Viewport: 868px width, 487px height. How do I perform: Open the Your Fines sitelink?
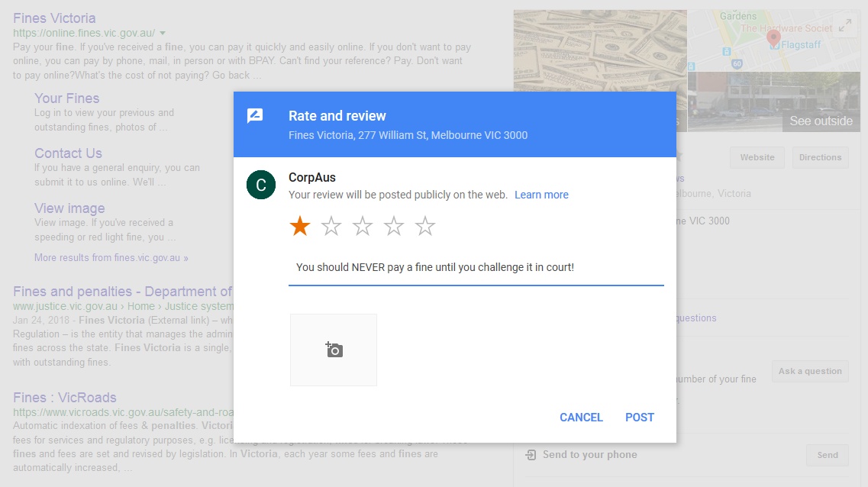point(67,98)
